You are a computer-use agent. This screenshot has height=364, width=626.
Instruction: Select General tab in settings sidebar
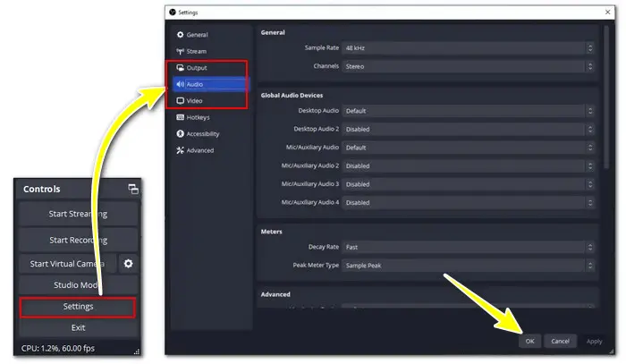210,35
